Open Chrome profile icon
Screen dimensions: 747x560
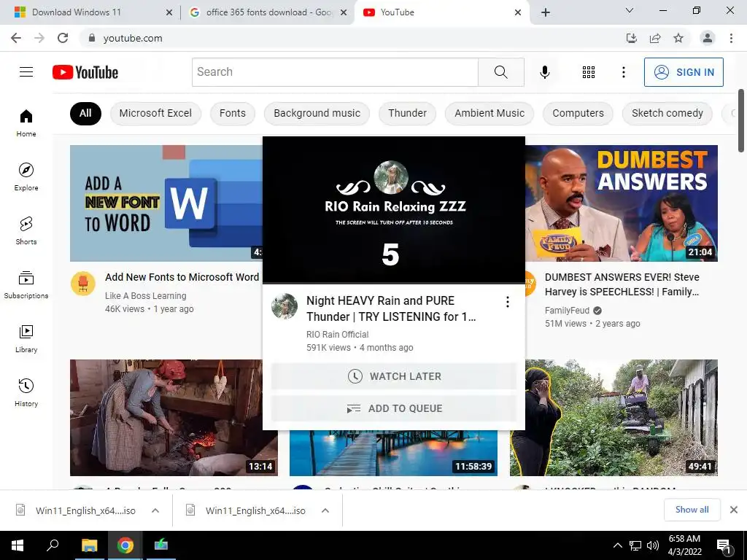click(708, 38)
